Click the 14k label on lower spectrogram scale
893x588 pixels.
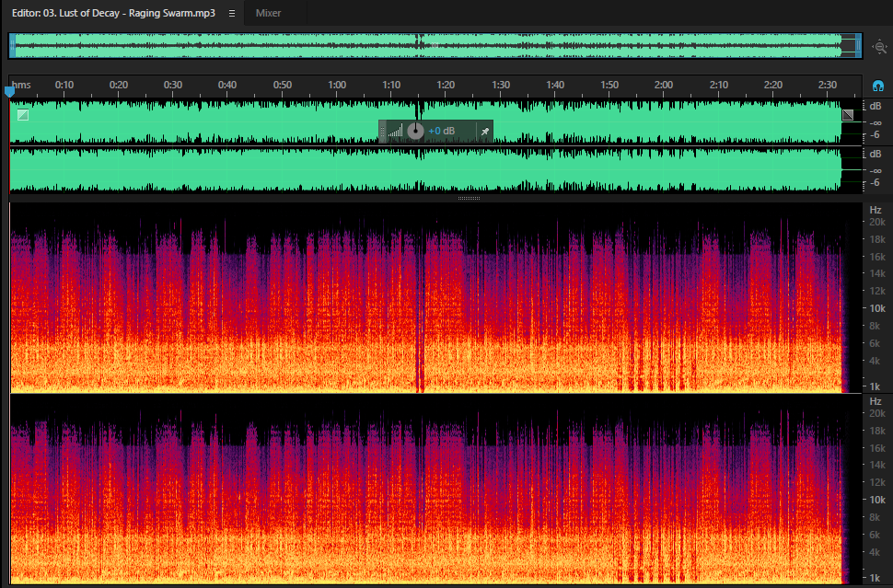(x=877, y=465)
